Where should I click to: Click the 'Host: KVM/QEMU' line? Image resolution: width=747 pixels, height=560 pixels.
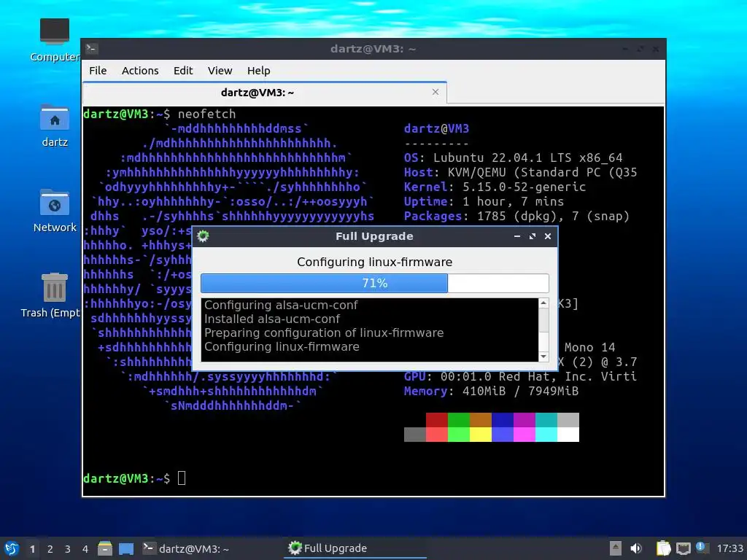pyautogui.click(x=520, y=172)
